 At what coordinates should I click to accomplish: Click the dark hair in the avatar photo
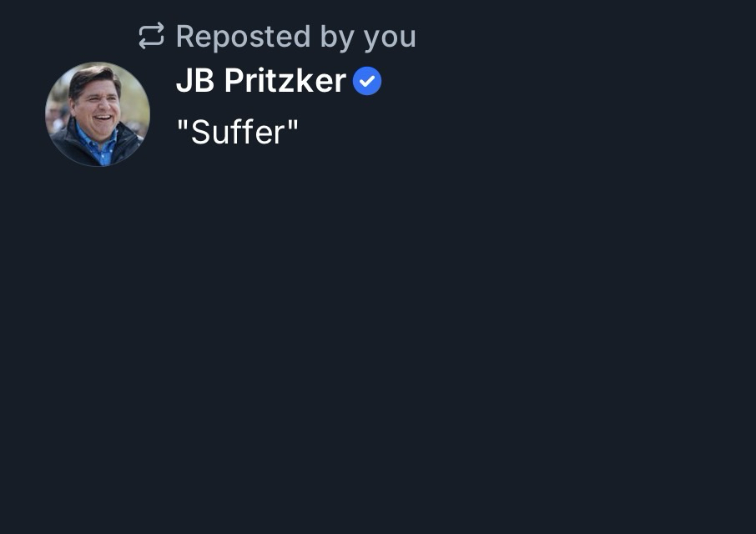[x=93, y=76]
